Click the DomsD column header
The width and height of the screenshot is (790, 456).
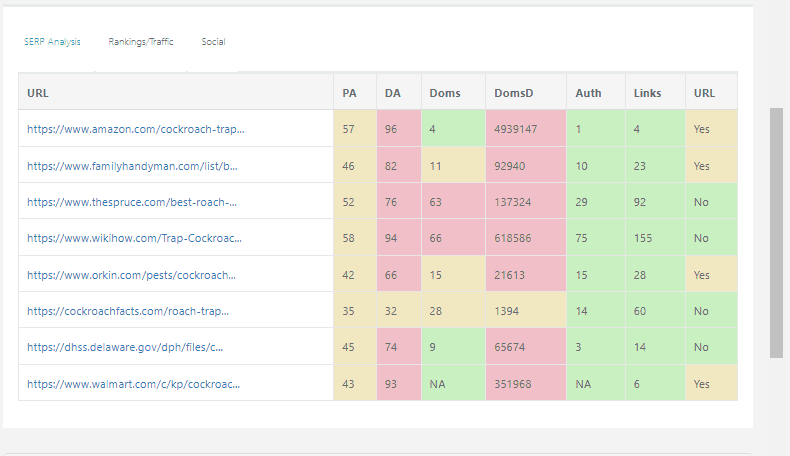(x=514, y=93)
